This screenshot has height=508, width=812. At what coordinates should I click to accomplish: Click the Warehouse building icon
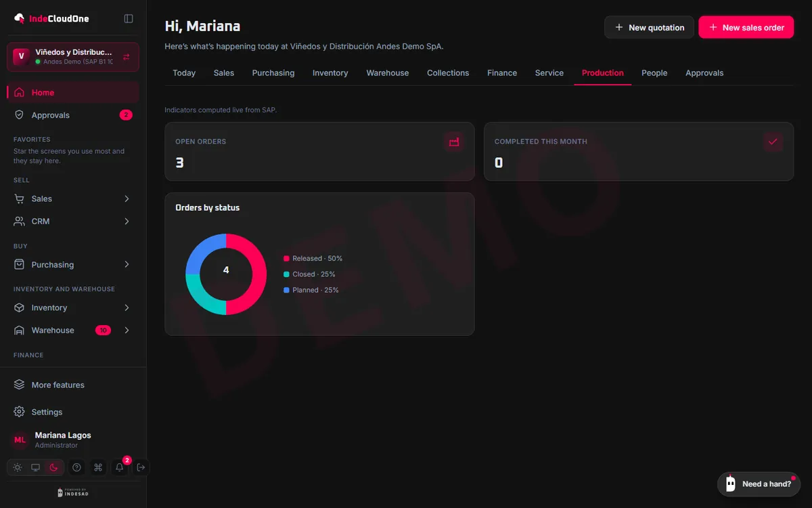click(x=19, y=331)
